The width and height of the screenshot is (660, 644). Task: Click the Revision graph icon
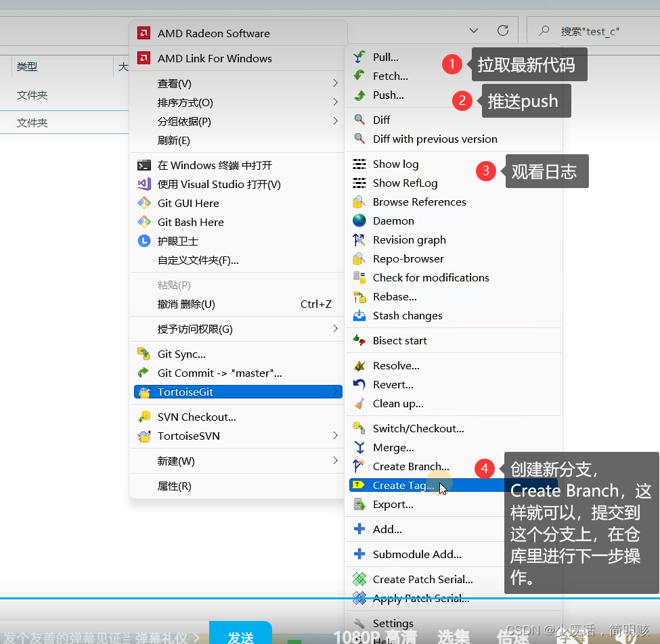(359, 239)
